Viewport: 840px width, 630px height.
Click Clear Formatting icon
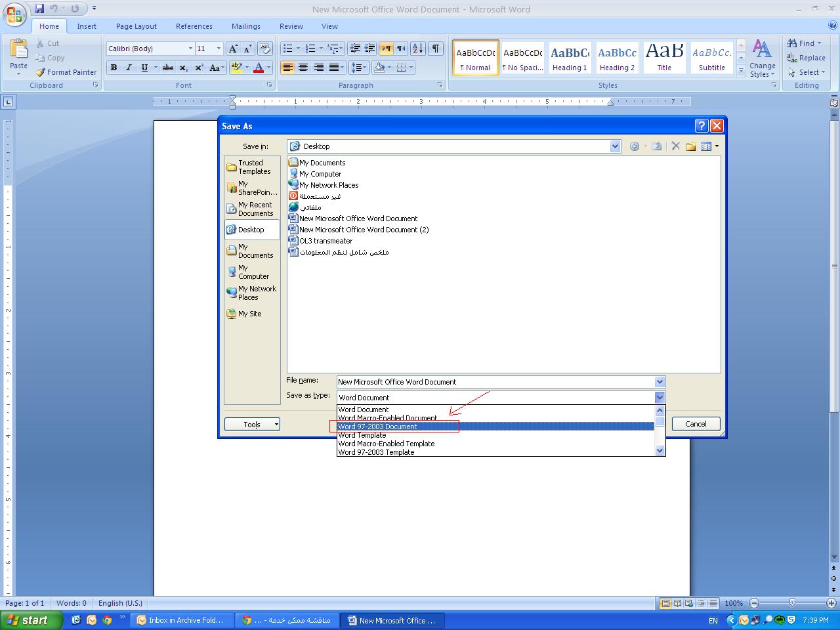pos(265,49)
